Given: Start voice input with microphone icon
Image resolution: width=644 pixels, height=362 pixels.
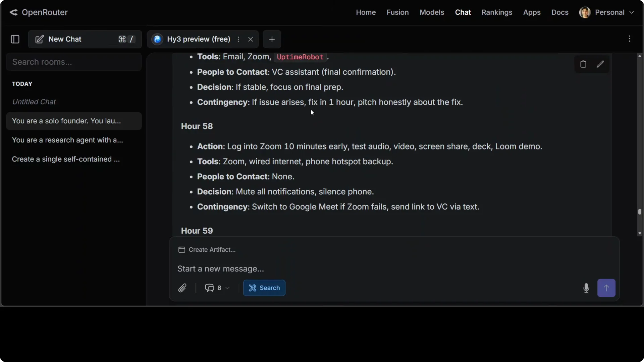Looking at the screenshot, I should tap(586, 288).
